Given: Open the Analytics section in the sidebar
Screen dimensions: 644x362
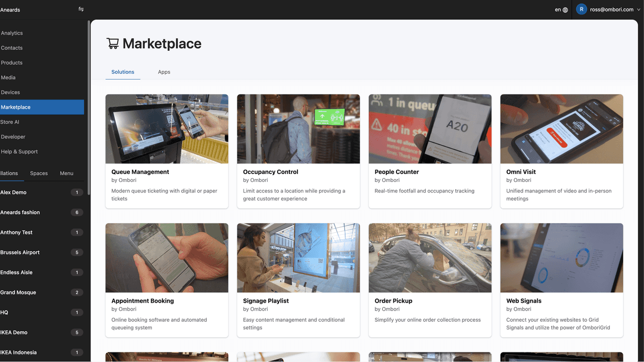Looking at the screenshot, I should tap(12, 33).
